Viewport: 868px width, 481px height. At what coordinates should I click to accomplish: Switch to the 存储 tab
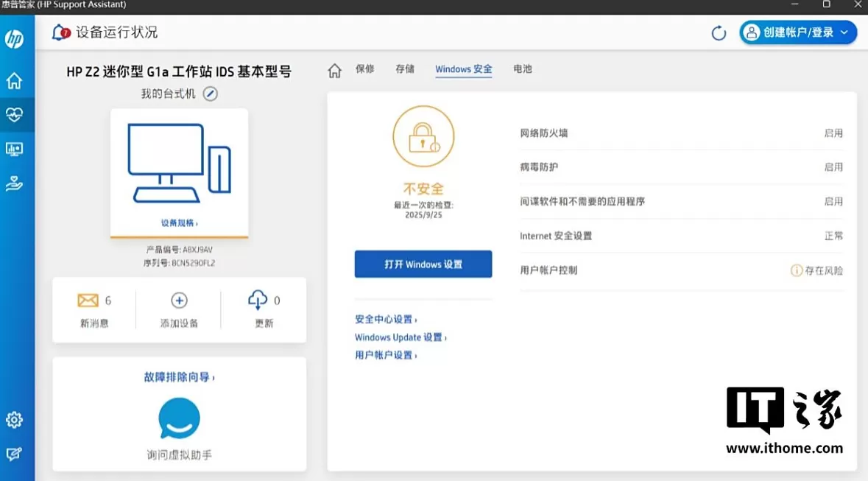(x=405, y=69)
